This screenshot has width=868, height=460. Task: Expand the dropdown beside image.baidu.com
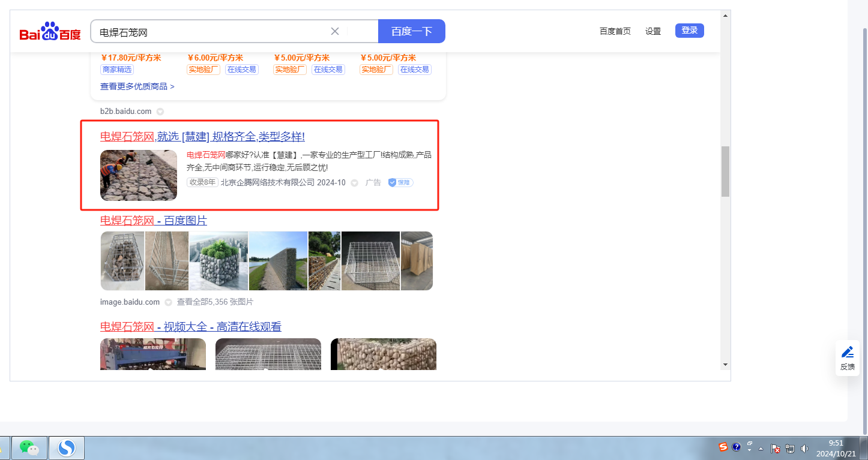pos(169,302)
